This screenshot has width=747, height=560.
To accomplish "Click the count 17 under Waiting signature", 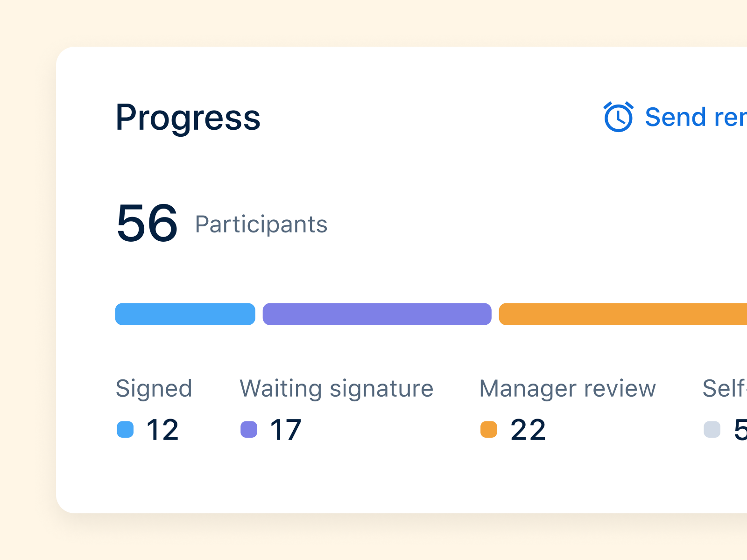I will [285, 428].
